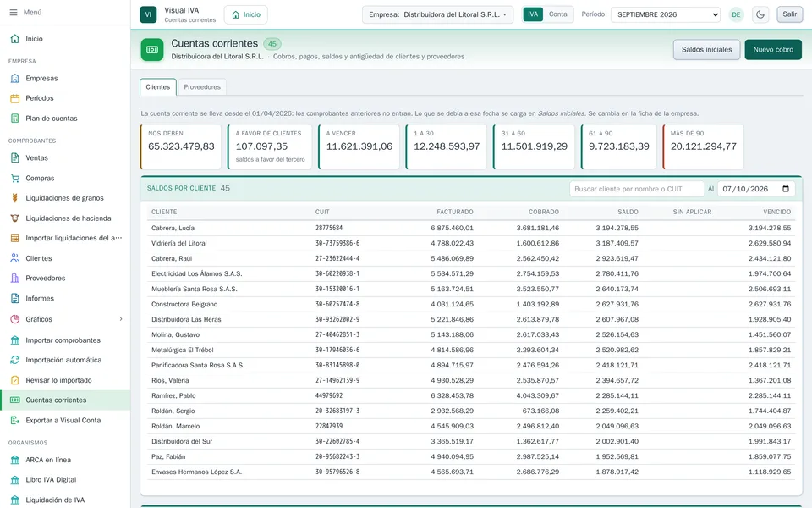Click the ARCA en línea bank icon
The height and width of the screenshot is (508, 812).
coord(15,460)
